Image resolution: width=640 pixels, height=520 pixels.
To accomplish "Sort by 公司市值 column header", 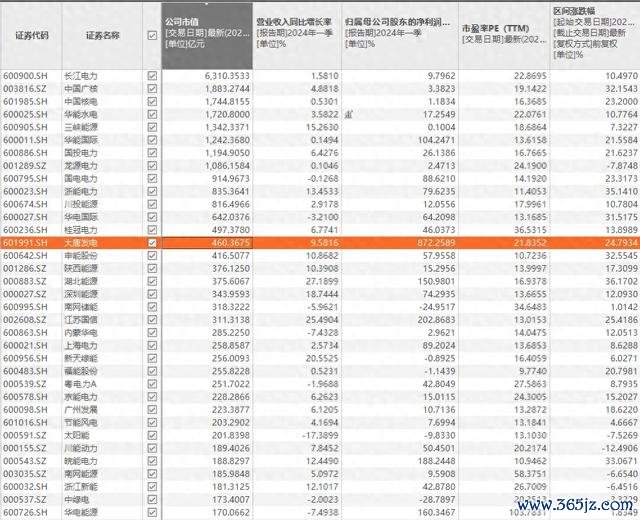I will [x=207, y=36].
